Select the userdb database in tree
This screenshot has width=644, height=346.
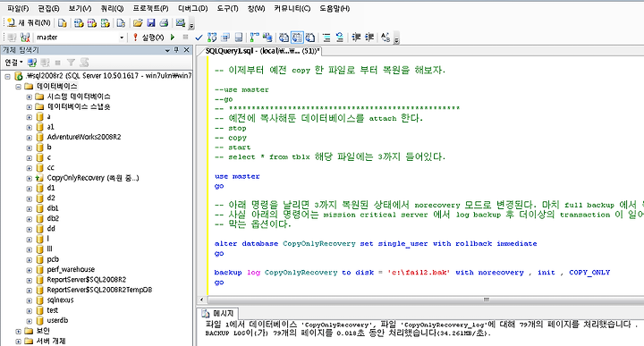[x=57, y=320]
